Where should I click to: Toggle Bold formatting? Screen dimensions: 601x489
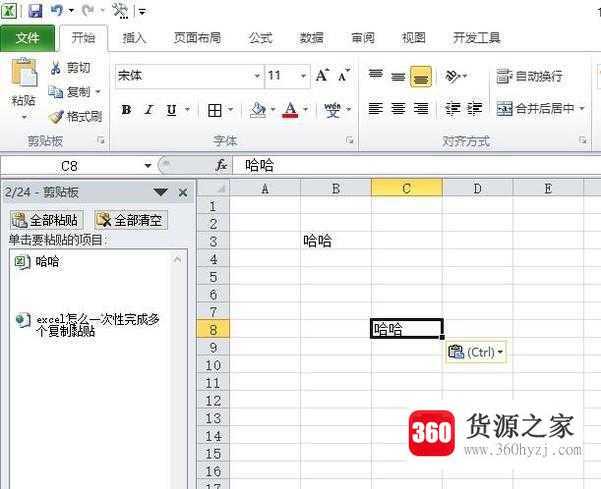tap(126, 110)
